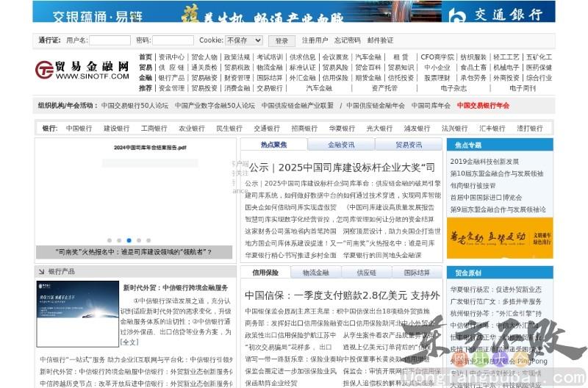
Task: Open 2019金融科技创新发展 topic link
Action: tap(484, 162)
